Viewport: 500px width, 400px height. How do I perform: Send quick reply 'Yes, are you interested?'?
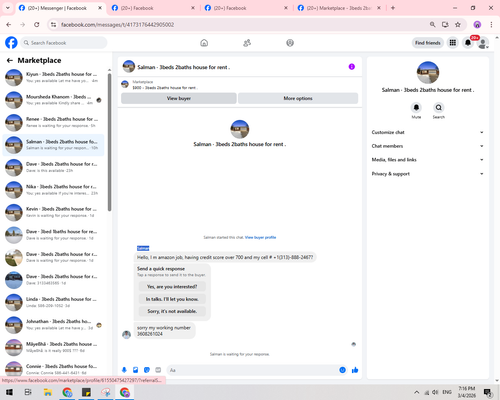click(x=172, y=287)
